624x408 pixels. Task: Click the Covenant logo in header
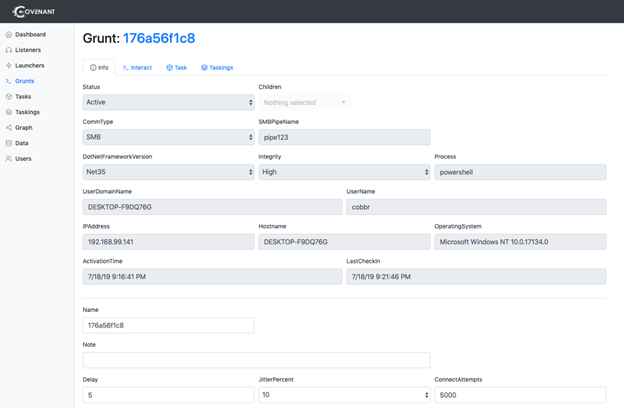pos(34,12)
